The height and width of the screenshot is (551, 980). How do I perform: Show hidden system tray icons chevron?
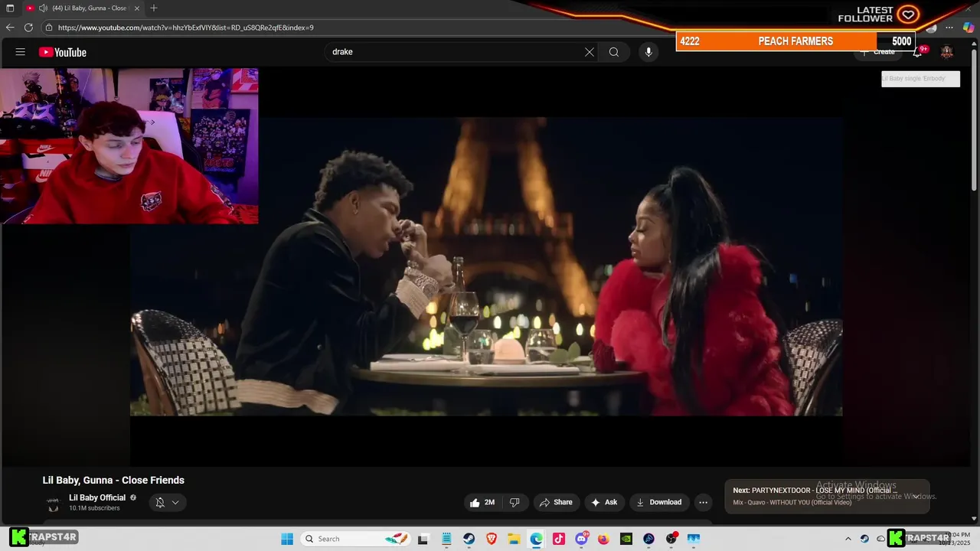coord(848,539)
